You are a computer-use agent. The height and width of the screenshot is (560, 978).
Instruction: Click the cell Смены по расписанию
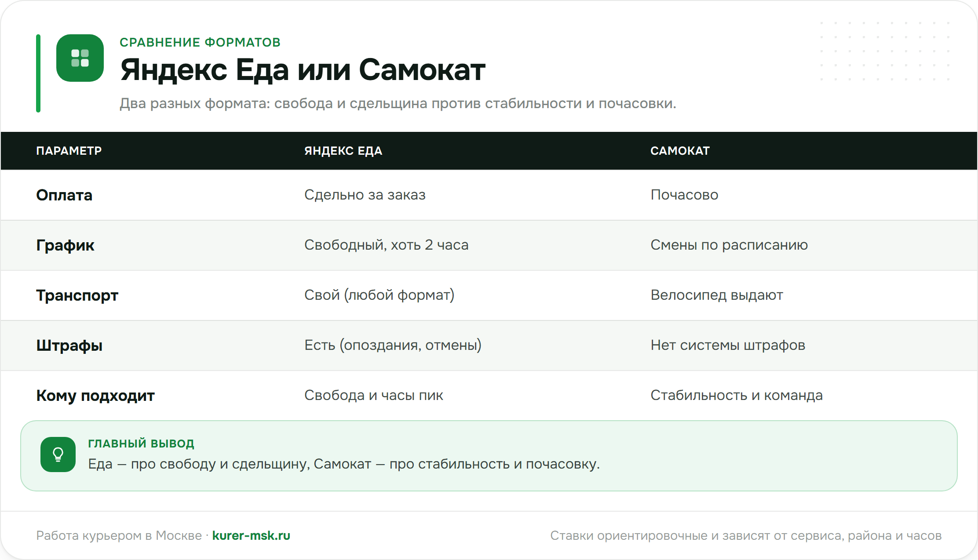click(x=729, y=245)
